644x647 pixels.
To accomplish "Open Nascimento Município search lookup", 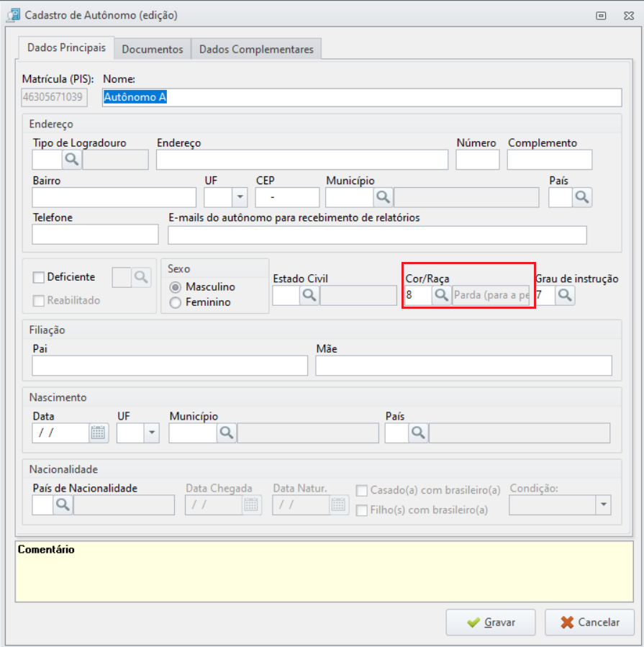I will (226, 433).
